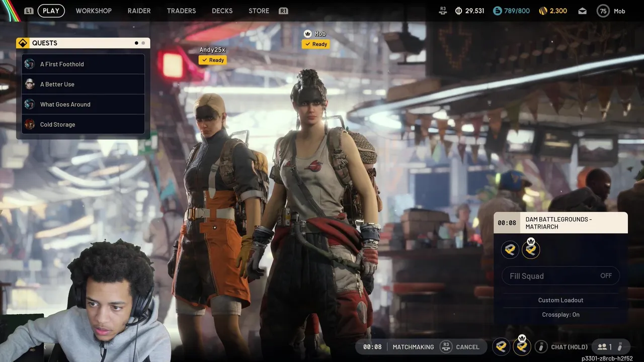The width and height of the screenshot is (644, 362).
Task: Click the MATCHMAKING status label
Action: (413, 347)
